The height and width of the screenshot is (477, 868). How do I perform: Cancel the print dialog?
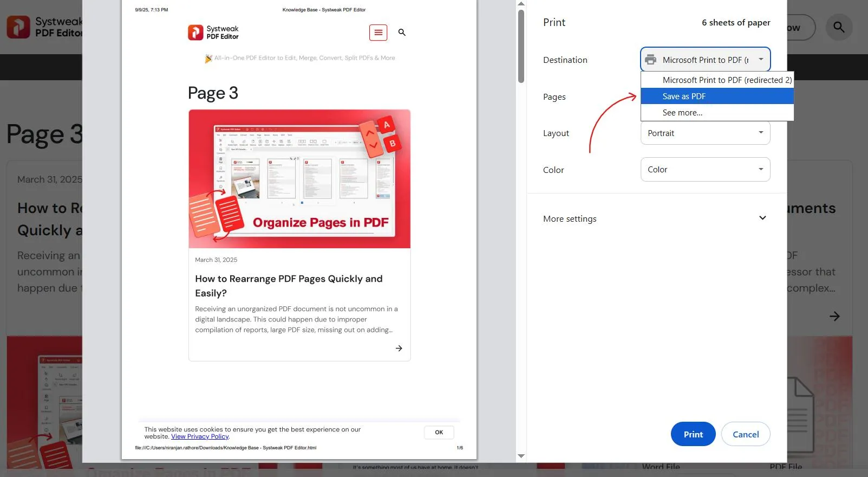point(746,434)
